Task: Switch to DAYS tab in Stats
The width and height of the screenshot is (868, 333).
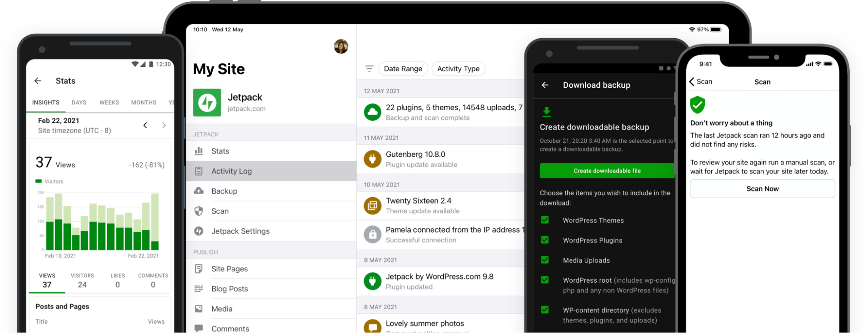Action: [x=79, y=102]
